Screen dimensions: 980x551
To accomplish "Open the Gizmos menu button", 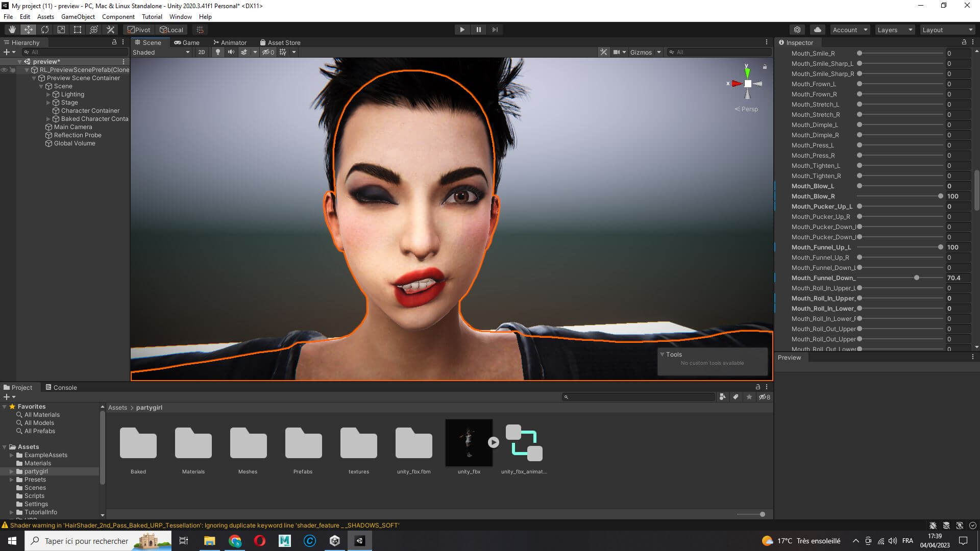I will 641,52.
